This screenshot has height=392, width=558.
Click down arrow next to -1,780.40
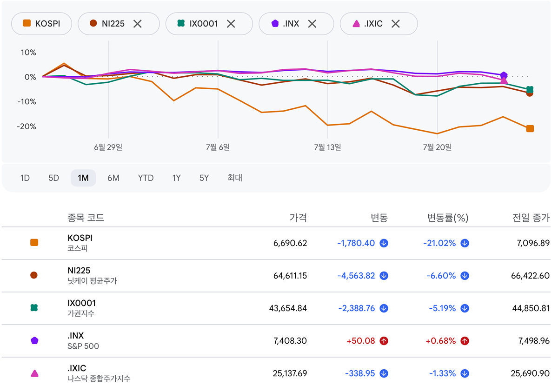coord(384,243)
